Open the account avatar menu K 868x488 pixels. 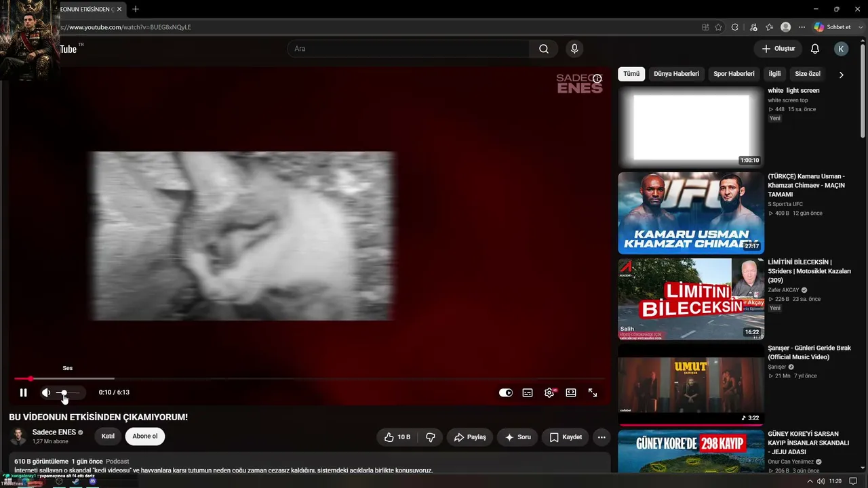[x=841, y=49]
